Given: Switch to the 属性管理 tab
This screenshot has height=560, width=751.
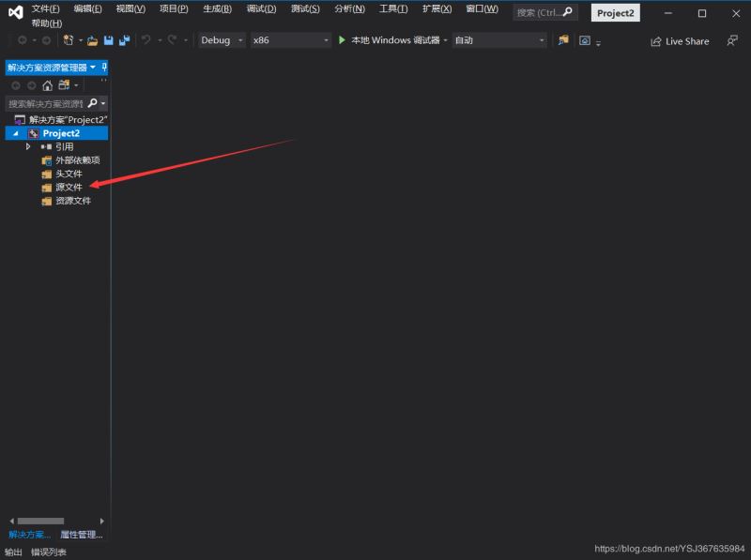Looking at the screenshot, I should click(x=82, y=535).
